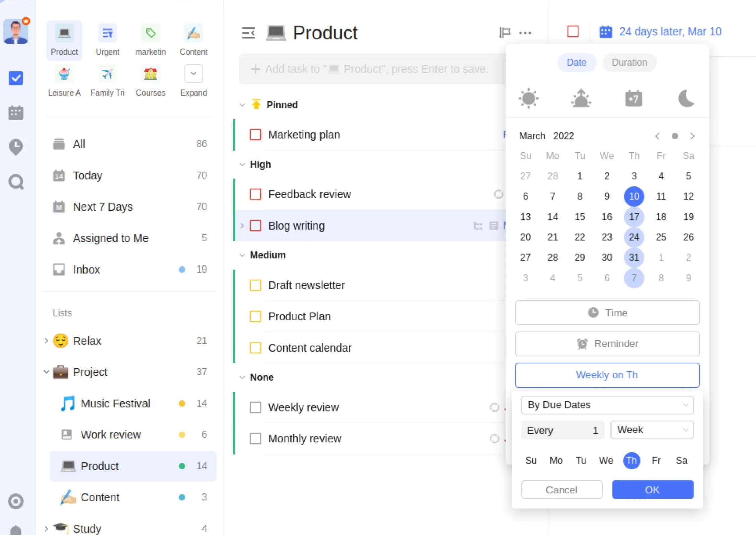756x535 pixels.
Task: Select the Urgent filter shortcut
Action: click(x=107, y=40)
